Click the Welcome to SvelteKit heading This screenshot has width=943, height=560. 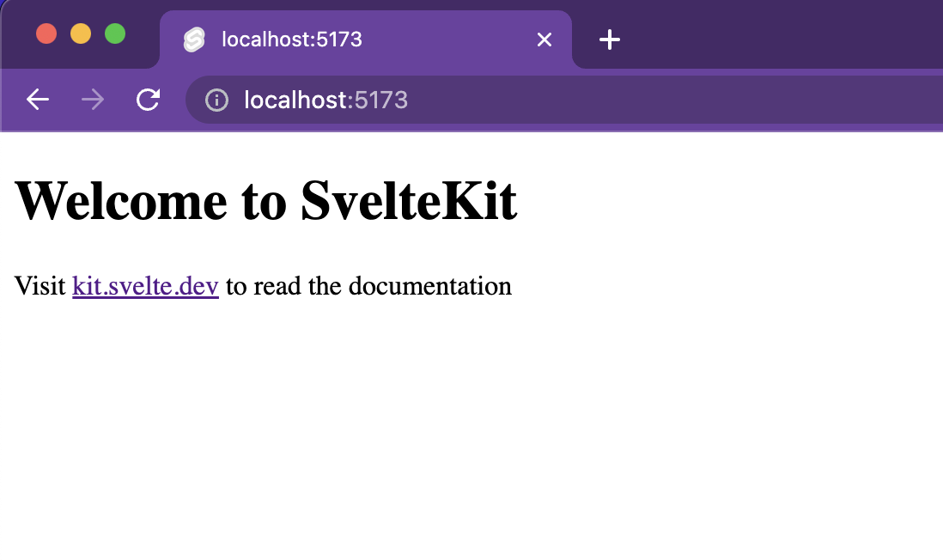click(265, 201)
